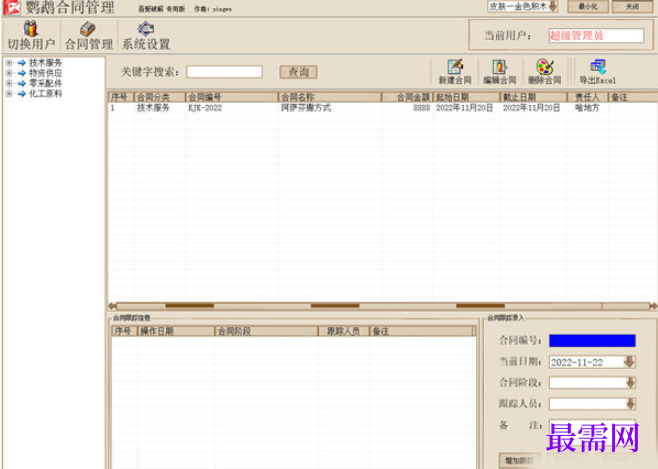Screen dimensions: 658x469
Task: Sort by 责任人 column header
Action: tap(588, 97)
